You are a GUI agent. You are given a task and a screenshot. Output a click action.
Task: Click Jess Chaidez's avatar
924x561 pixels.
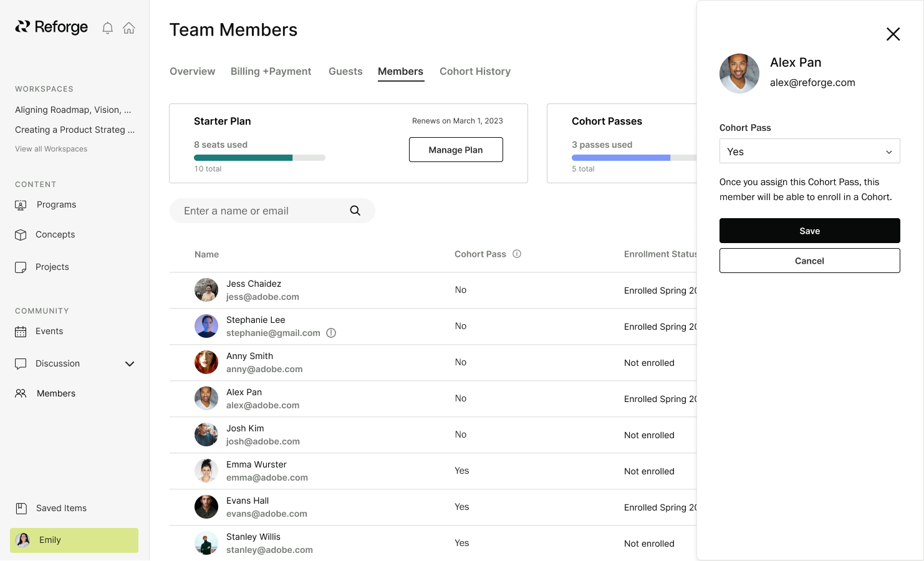206,290
